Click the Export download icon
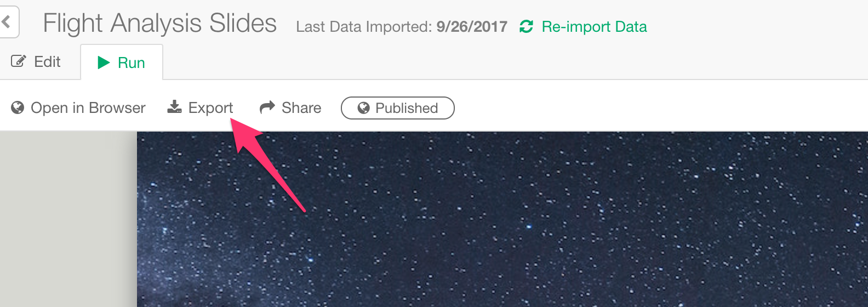 [174, 107]
